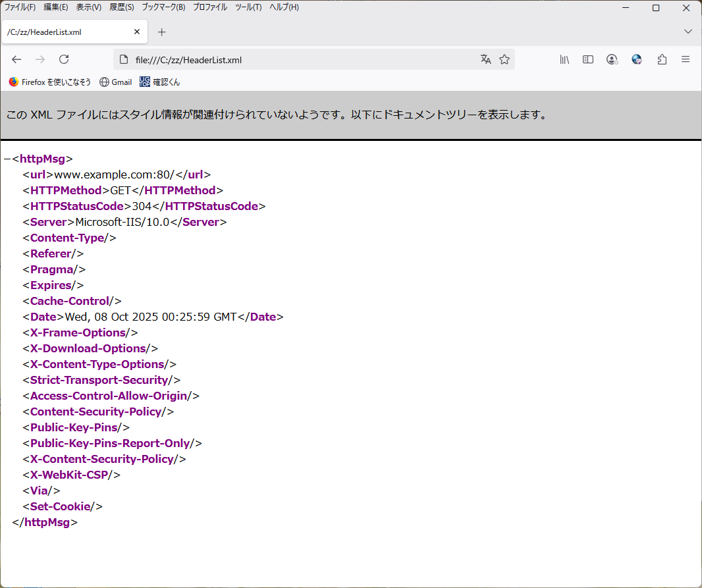Viewport: 702px width, 588px height.
Task: Show the sidebars button
Action: (588, 59)
